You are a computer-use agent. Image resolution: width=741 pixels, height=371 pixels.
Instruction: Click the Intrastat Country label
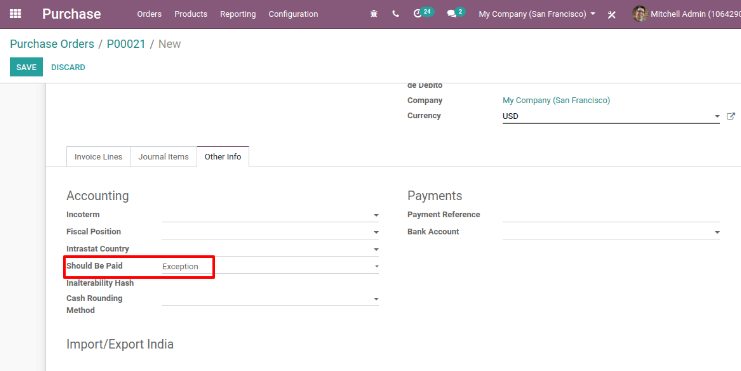[98, 249]
